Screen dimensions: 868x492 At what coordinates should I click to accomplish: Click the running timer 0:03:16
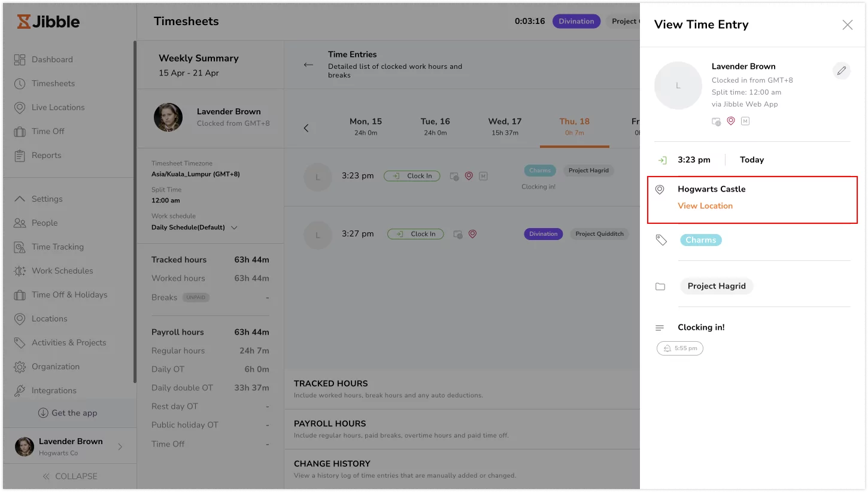pyautogui.click(x=530, y=22)
